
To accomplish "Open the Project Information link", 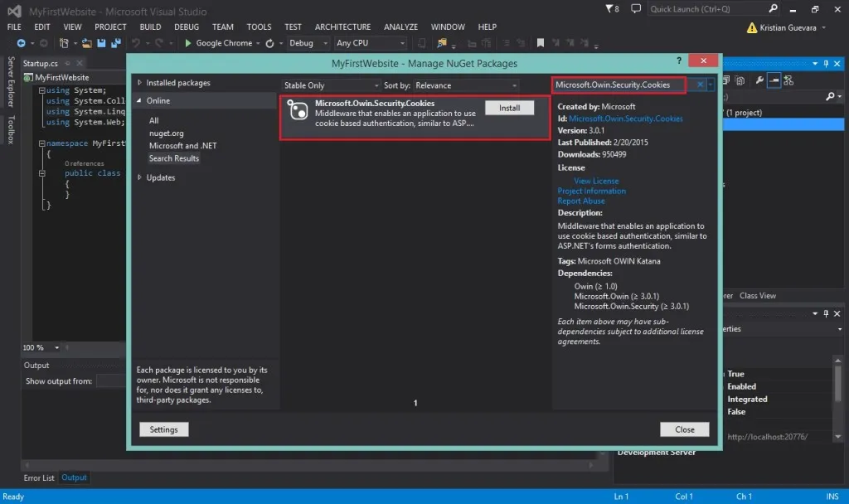I will click(x=592, y=191).
